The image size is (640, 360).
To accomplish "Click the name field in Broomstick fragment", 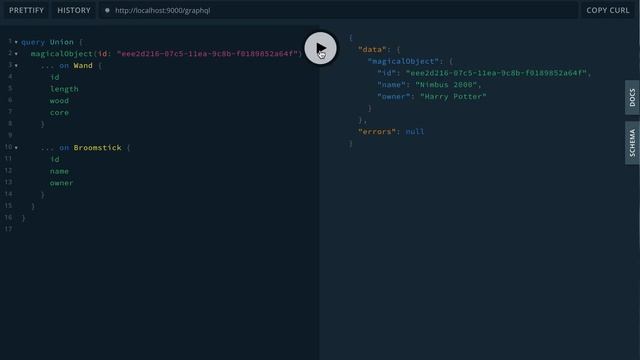I will 59,171.
